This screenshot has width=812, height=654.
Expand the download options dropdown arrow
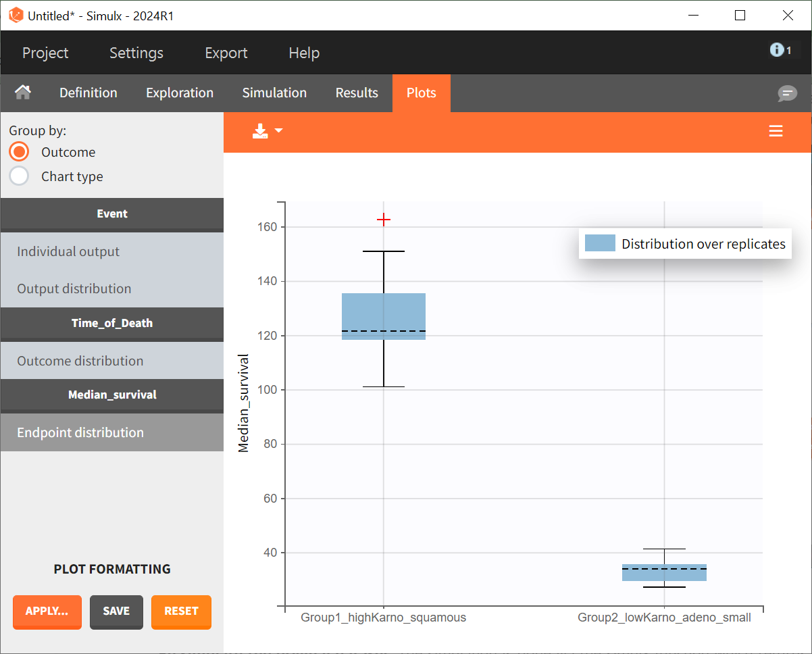[278, 131]
